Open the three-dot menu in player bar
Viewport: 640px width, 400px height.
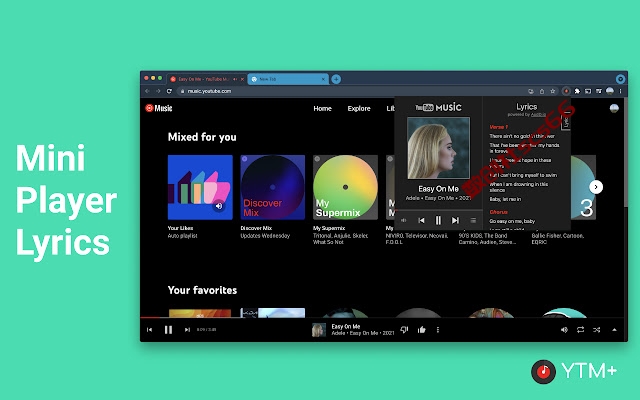[438, 330]
